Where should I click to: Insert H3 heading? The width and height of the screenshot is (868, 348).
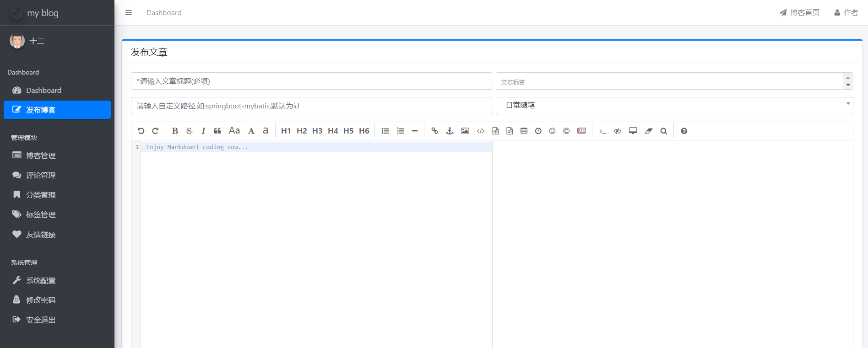[x=317, y=131]
